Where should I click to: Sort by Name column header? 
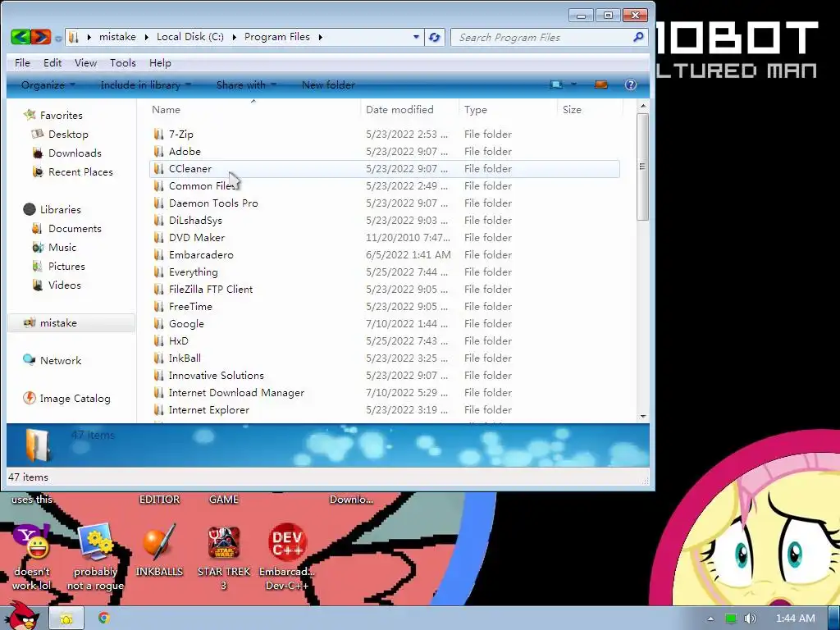pos(166,110)
